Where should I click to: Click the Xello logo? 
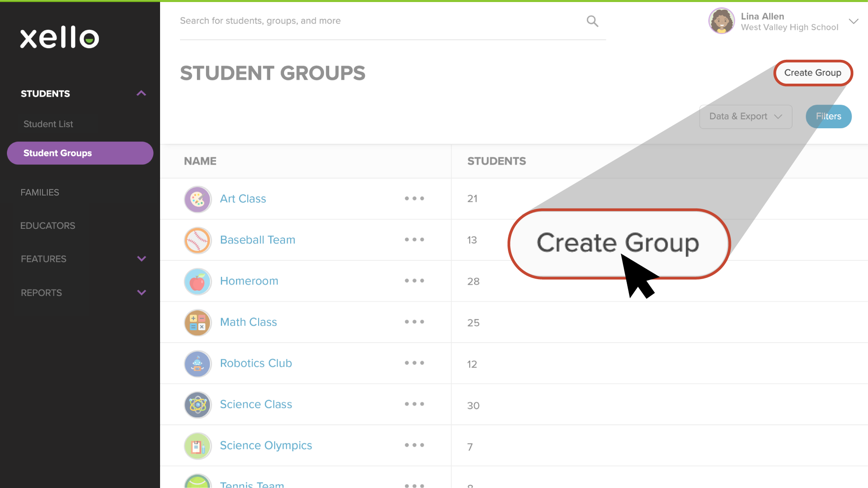coord(59,37)
